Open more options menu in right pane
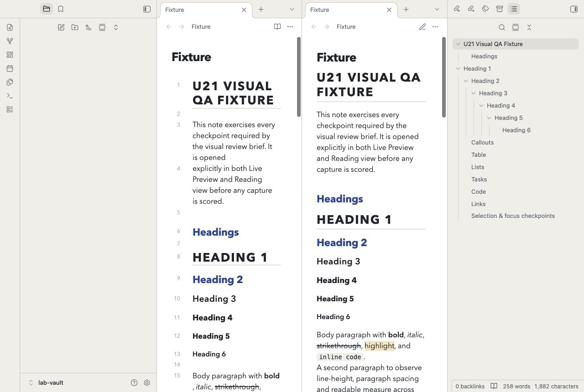Screen dimensions: 584x392 coord(435,27)
